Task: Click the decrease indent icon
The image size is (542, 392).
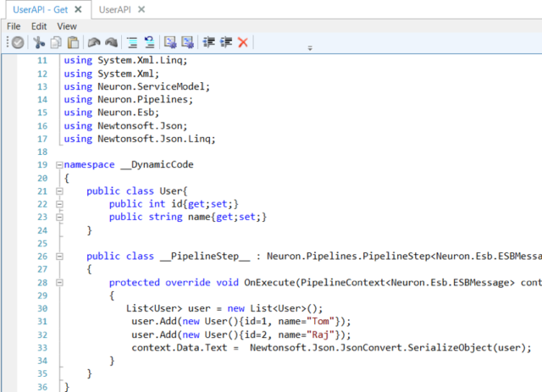Action: pos(209,42)
